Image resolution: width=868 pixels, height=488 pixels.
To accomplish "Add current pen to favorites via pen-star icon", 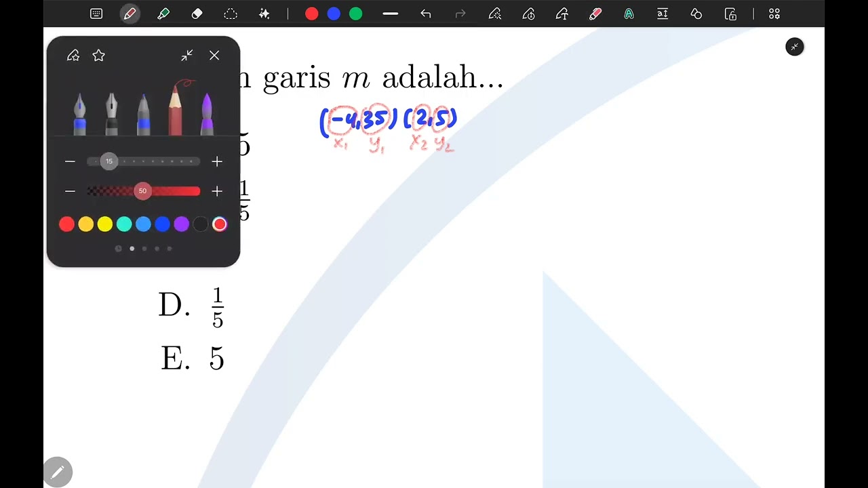I will click(73, 56).
